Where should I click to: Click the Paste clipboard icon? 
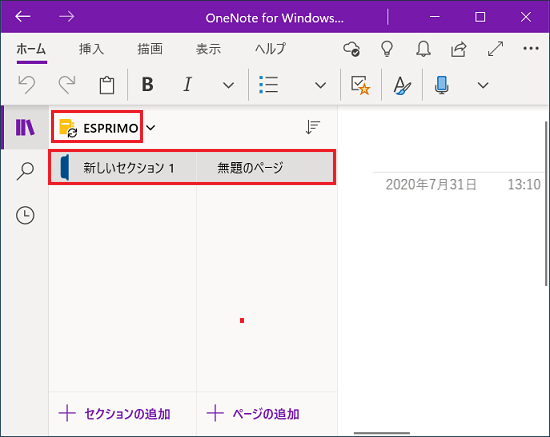[107, 85]
